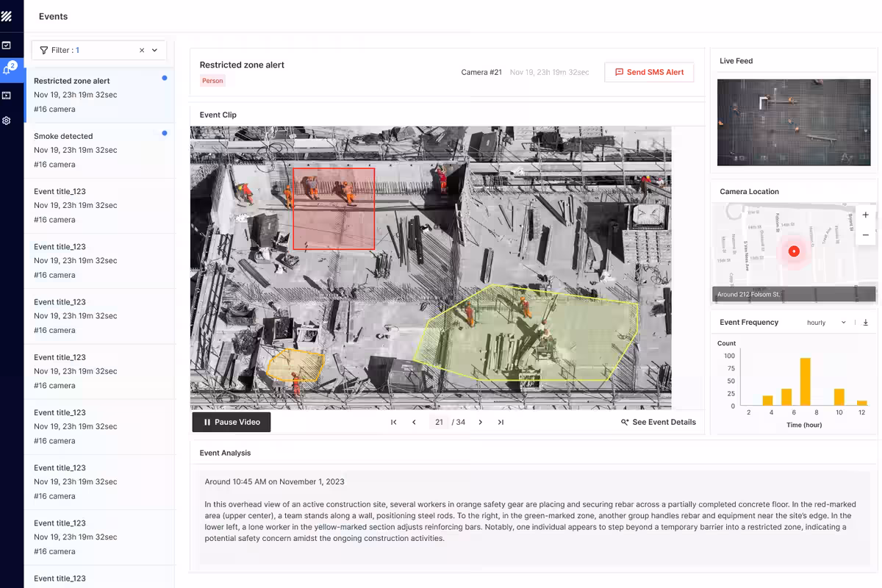Download event frequency chart data
The width and height of the screenshot is (882, 588).
pos(865,323)
